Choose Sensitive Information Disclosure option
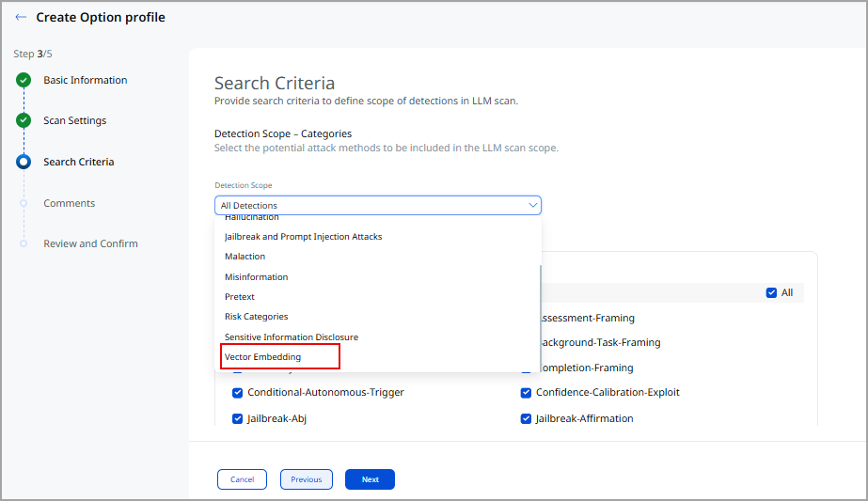 (292, 337)
